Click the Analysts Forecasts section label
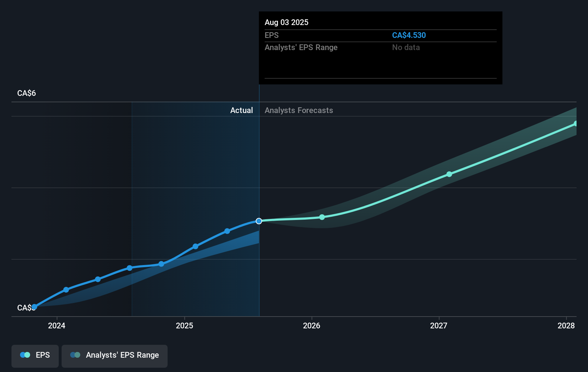 (299, 111)
